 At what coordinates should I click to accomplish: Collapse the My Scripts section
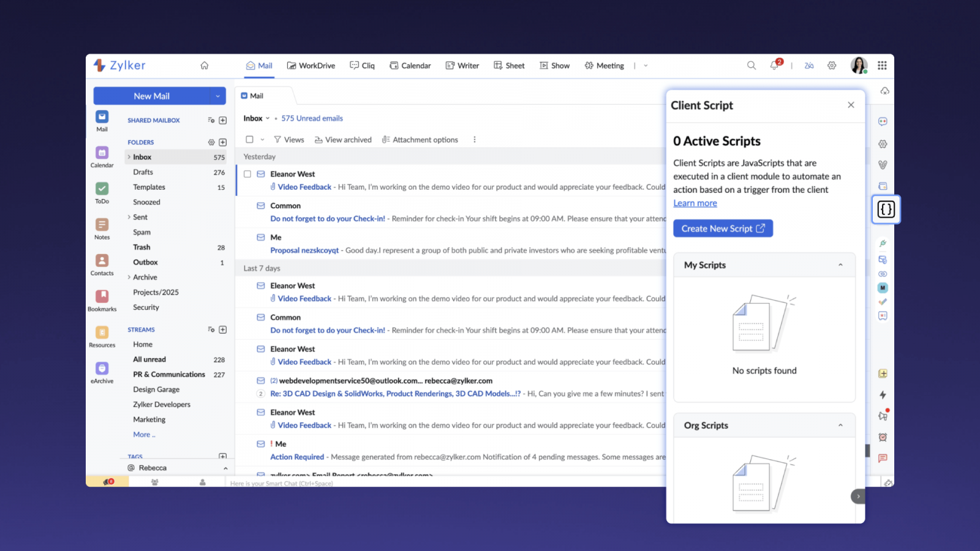(840, 265)
